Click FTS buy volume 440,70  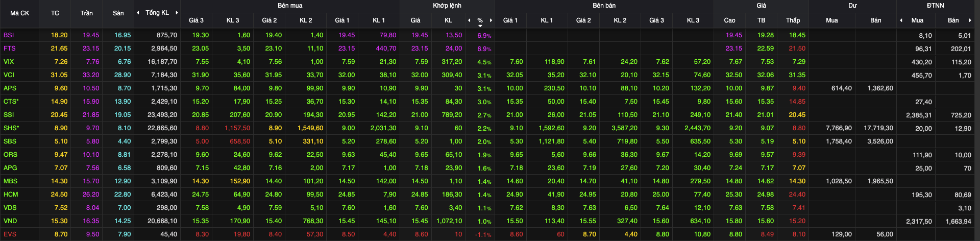click(x=386, y=49)
